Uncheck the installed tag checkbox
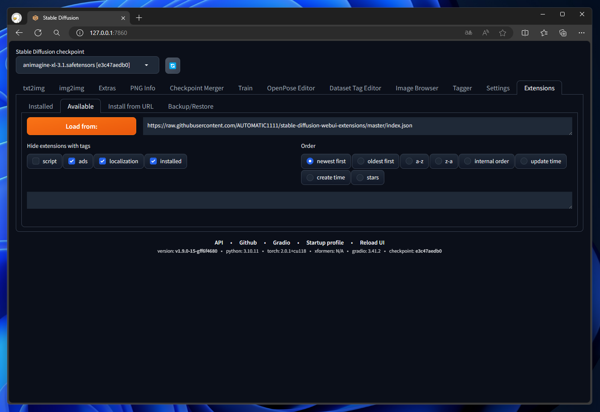This screenshot has width=600, height=412. point(153,161)
